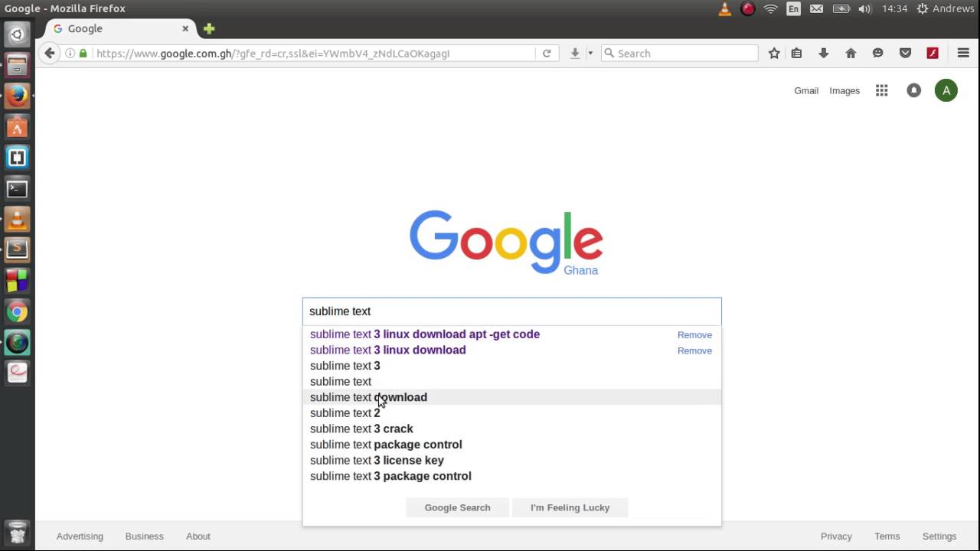Click the Google logo
The image size is (980, 551).
[x=506, y=243]
